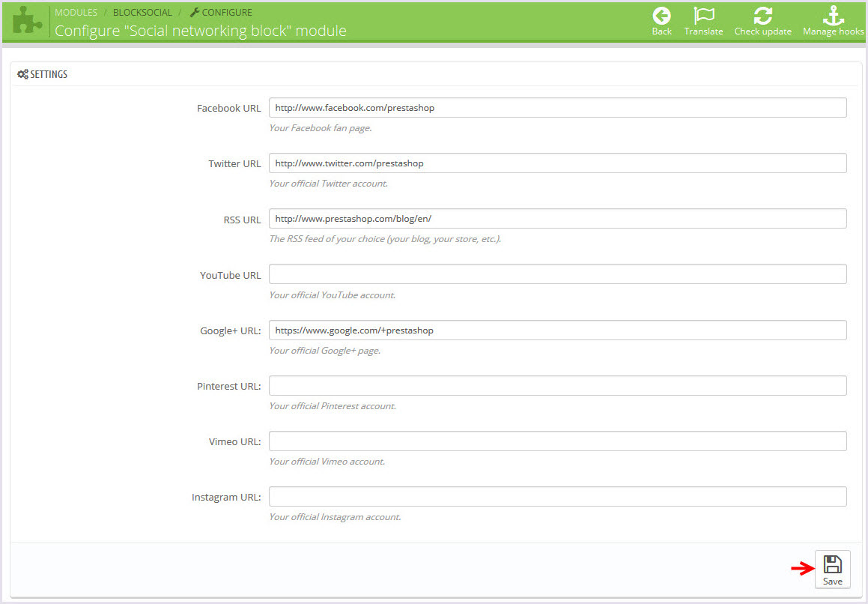This screenshot has height=604, width=868.
Task: Click the 'Facebook URL' label
Action: click(x=228, y=109)
